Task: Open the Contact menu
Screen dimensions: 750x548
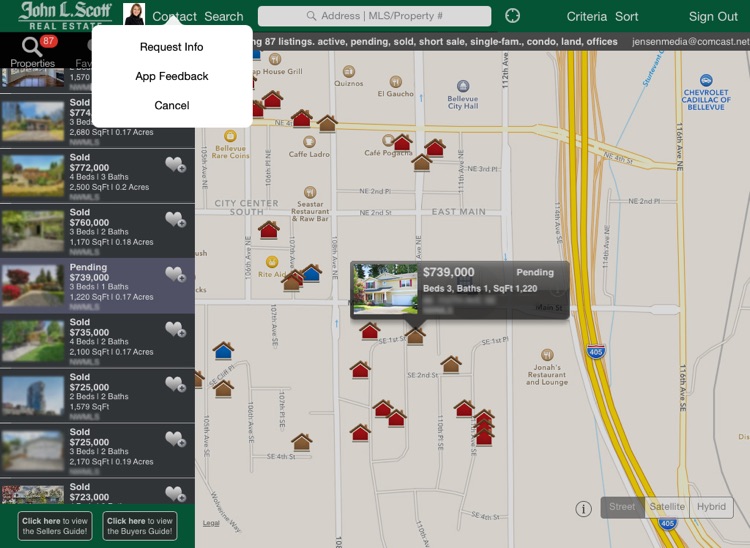Action: tap(175, 16)
